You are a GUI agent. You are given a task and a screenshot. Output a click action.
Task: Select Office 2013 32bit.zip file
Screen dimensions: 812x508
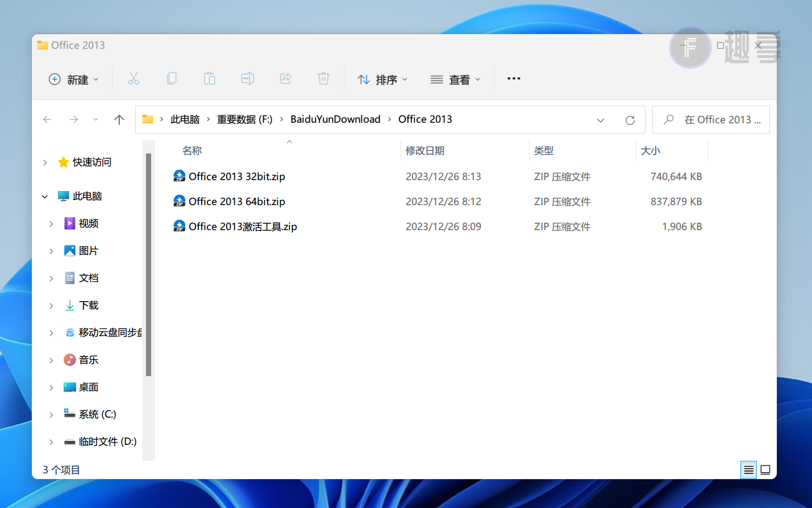click(x=237, y=177)
